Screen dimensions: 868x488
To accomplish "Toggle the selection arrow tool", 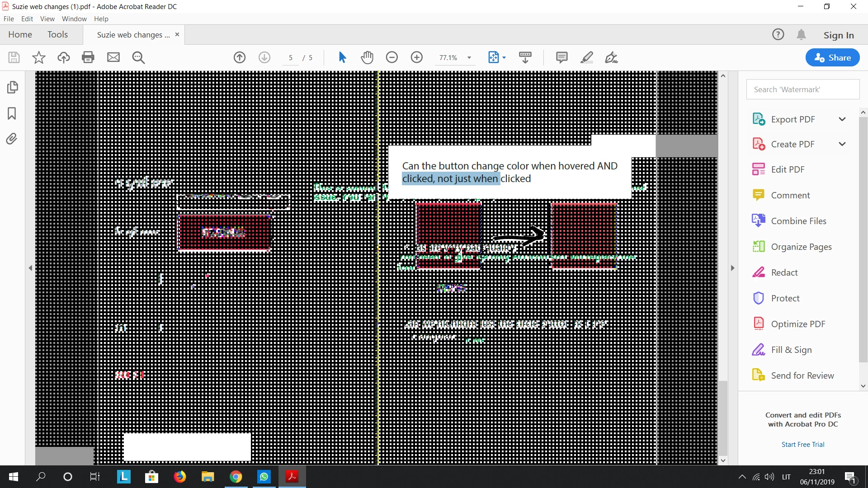I will click(342, 57).
